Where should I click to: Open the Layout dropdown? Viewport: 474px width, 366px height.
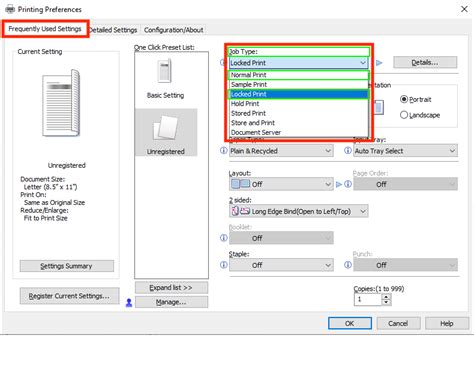click(x=281, y=184)
